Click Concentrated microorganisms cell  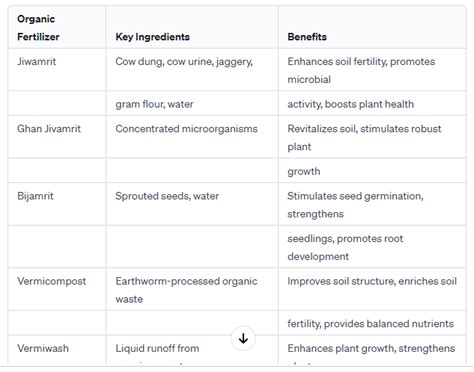click(192, 137)
